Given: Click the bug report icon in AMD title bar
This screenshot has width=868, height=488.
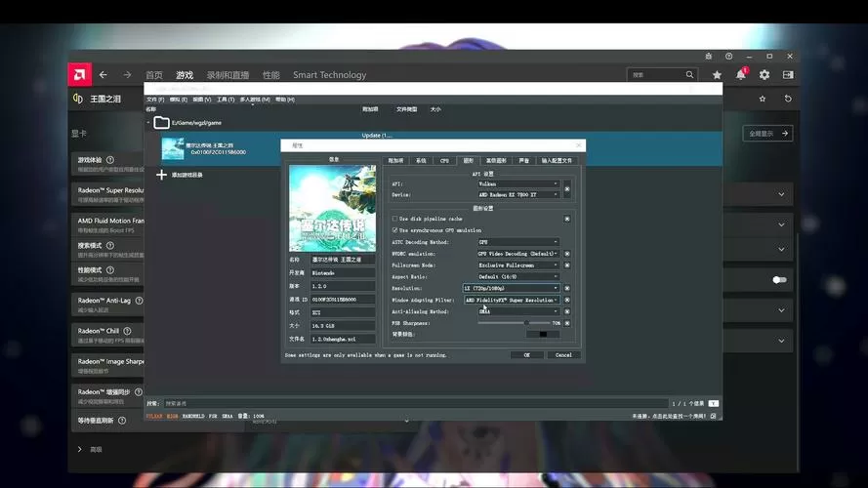Looking at the screenshot, I should click(709, 56).
